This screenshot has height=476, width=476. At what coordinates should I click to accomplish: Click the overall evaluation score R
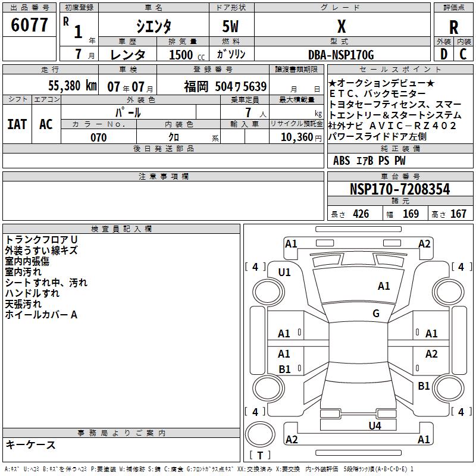pos(453,27)
